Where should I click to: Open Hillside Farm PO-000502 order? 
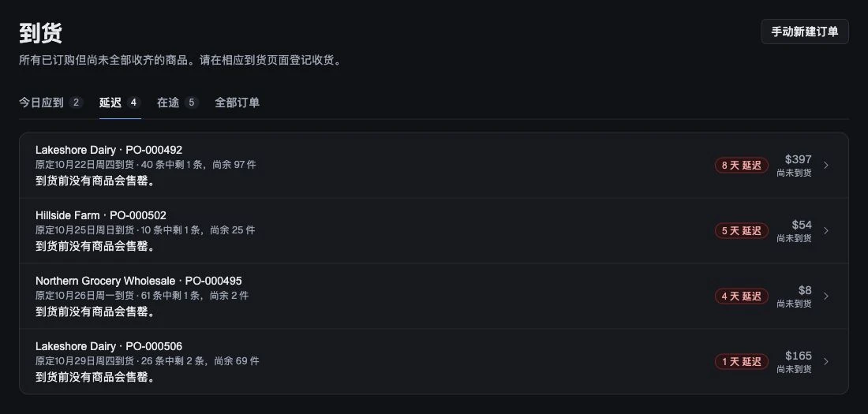[434, 230]
